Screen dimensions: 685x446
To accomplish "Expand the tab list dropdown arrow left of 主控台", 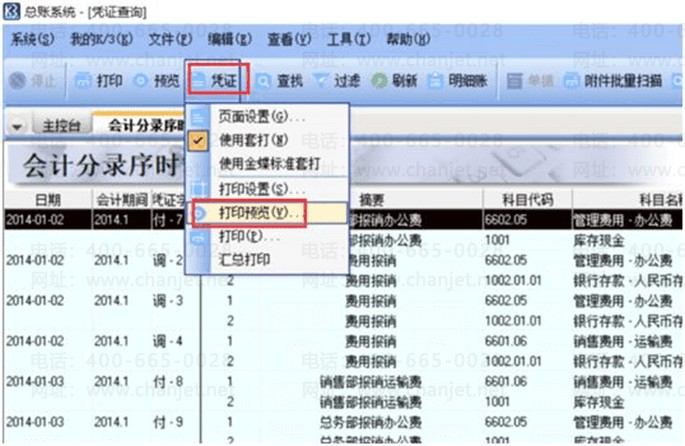I will click(x=17, y=127).
